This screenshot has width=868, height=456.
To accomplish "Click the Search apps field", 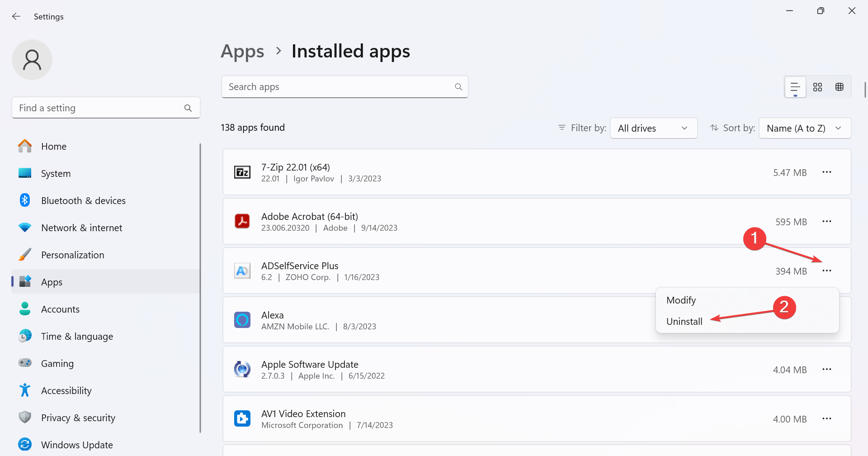I will coord(344,87).
